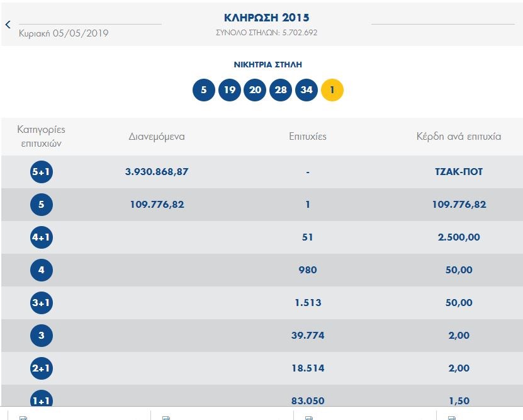
Task: Click the 39.774 winners count
Action: click(308, 336)
